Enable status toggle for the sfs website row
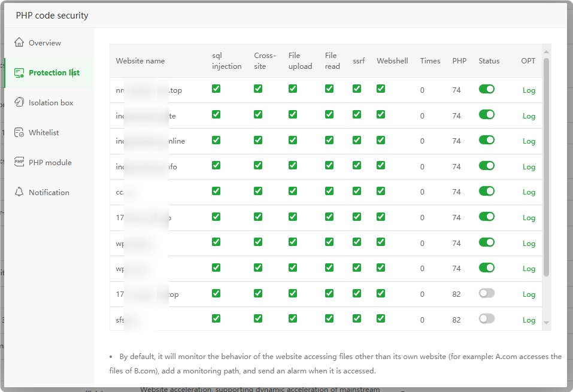The image size is (573, 392). pos(487,319)
